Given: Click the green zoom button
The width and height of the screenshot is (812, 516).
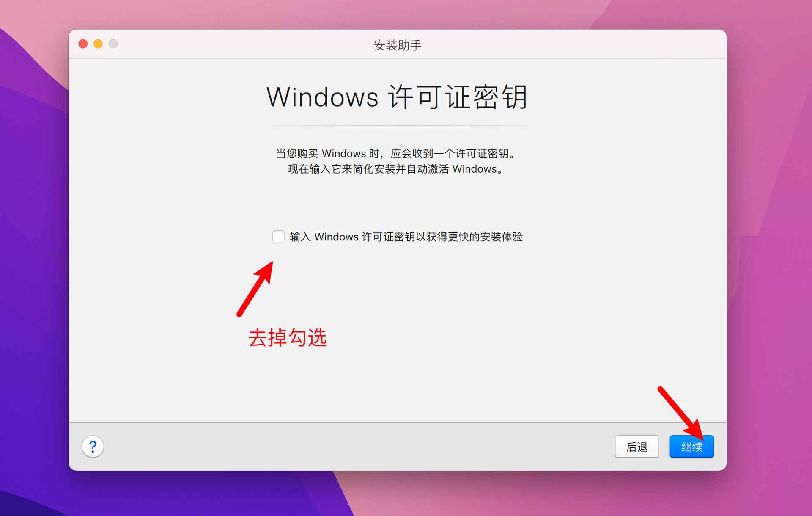Looking at the screenshot, I should [x=118, y=44].
